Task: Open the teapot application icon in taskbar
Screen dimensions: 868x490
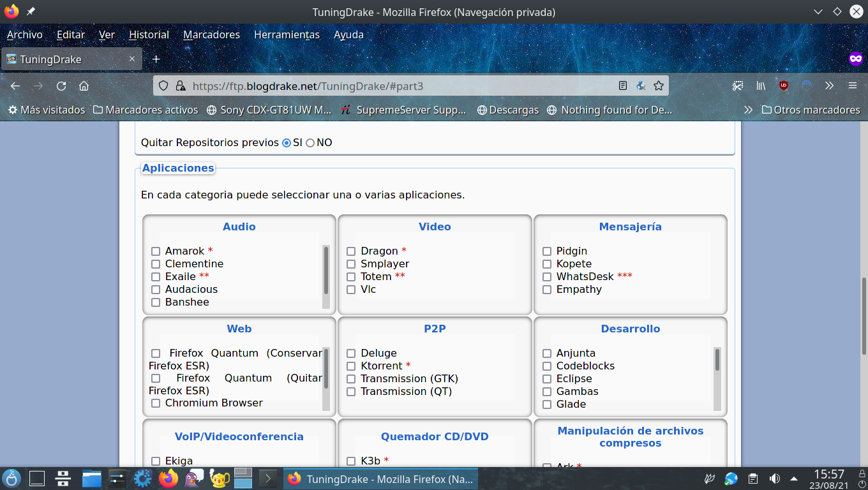Action: [x=219, y=479]
